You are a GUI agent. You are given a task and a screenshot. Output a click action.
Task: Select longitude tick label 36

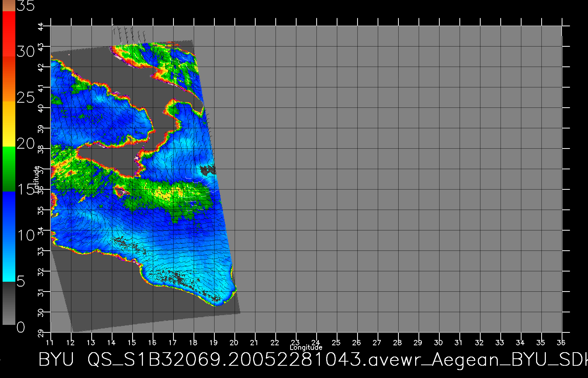[x=561, y=342]
